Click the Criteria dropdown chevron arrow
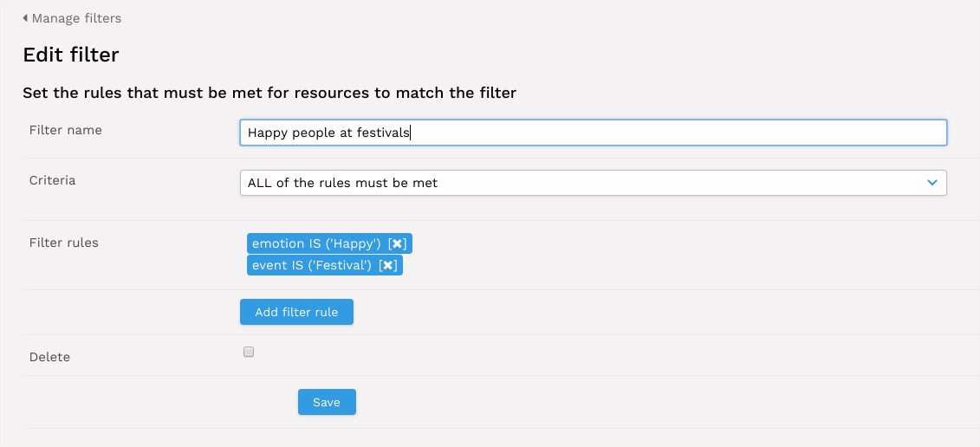This screenshot has width=980, height=447. point(931,183)
